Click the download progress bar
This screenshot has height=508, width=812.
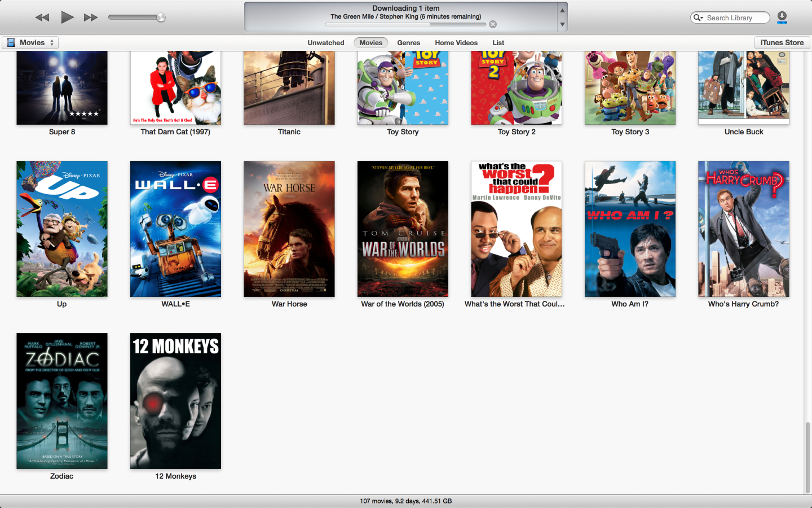click(x=405, y=24)
